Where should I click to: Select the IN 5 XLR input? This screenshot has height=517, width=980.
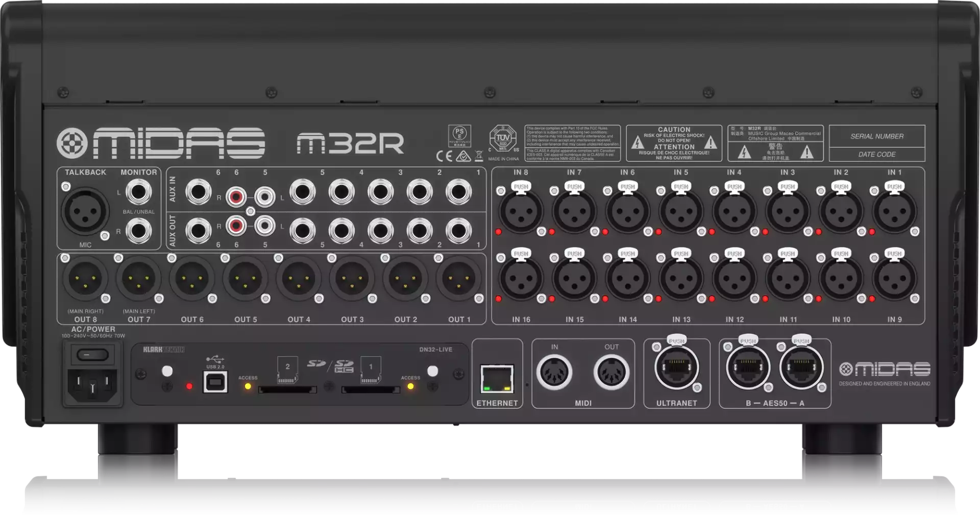click(681, 211)
